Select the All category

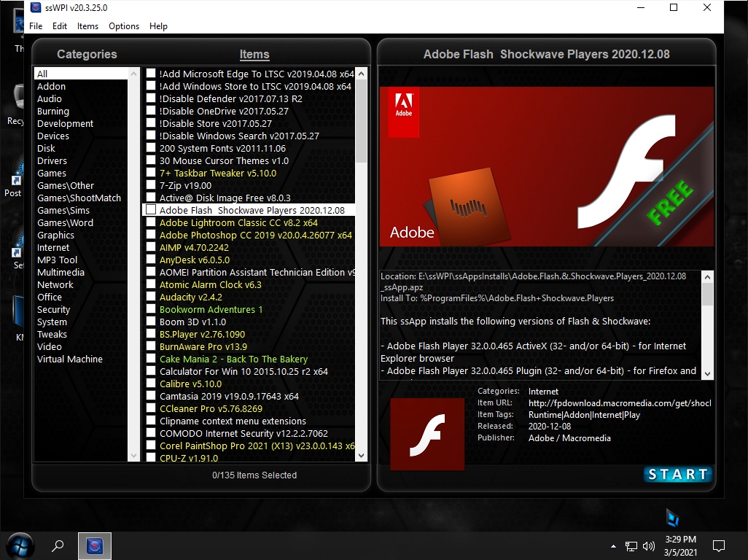[x=81, y=74]
